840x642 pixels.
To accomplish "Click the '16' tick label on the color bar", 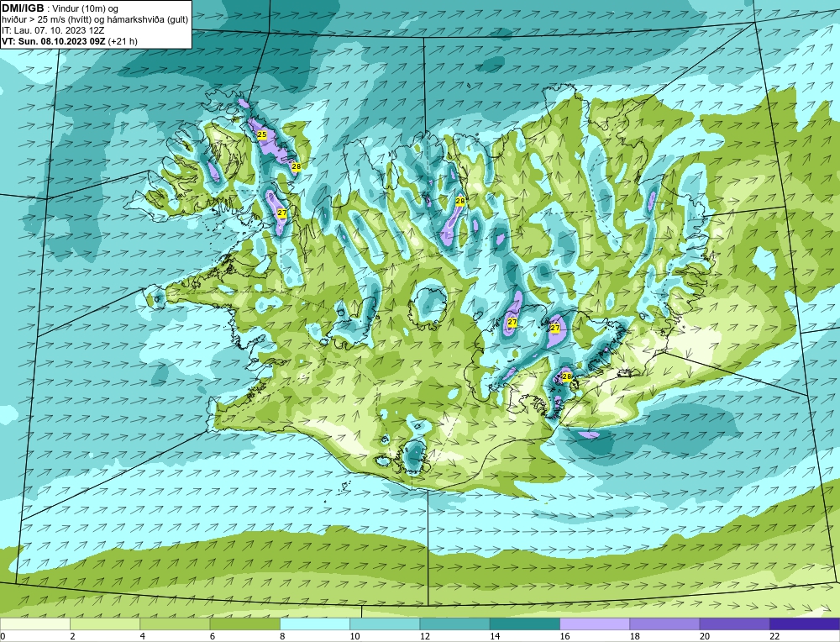I will coord(564,636).
